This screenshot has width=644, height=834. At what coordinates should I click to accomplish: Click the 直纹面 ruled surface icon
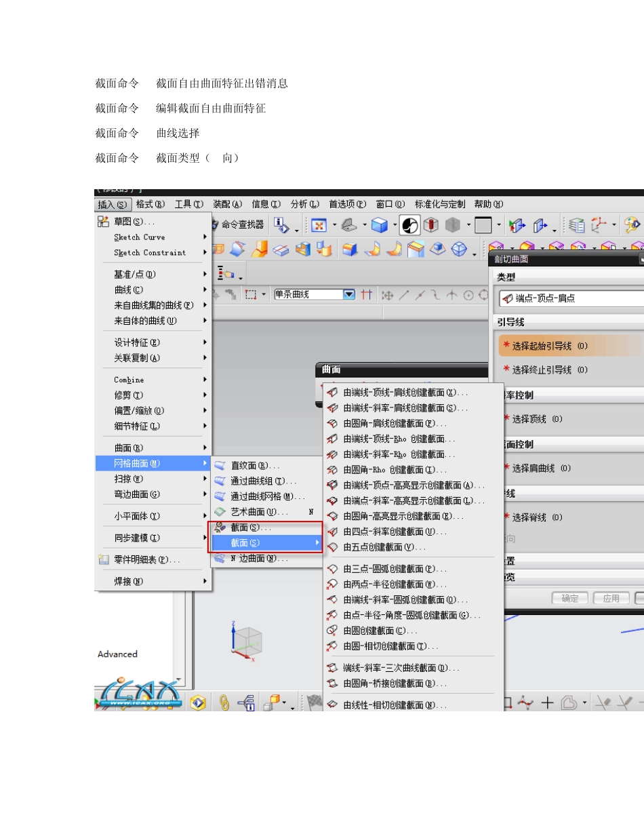[220, 466]
